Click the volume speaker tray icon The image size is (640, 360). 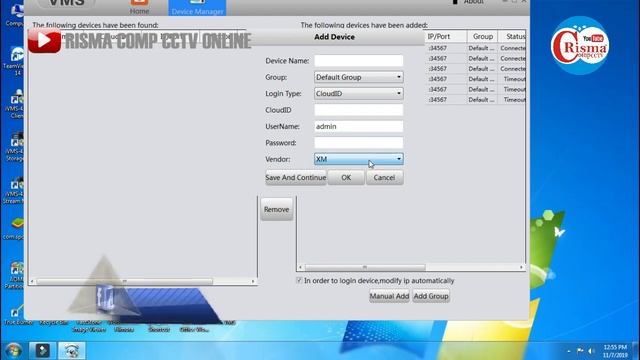[x=591, y=351]
